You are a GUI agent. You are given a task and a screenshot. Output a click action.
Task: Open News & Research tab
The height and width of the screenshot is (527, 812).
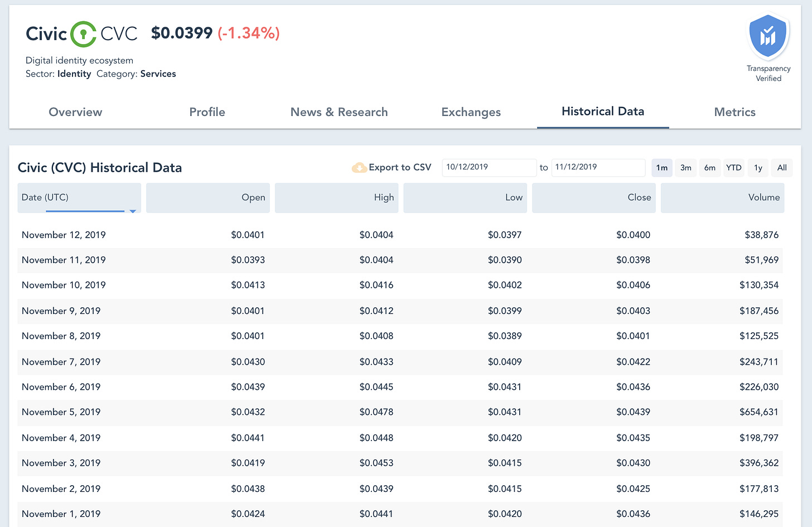[x=339, y=112]
